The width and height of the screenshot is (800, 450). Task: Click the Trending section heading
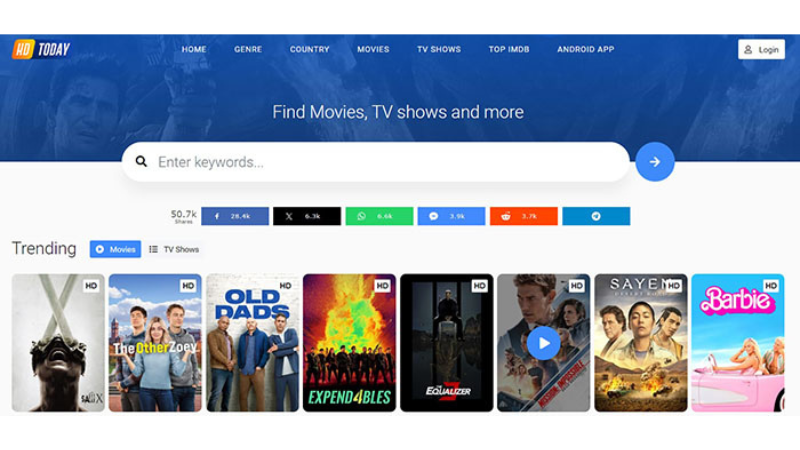click(x=44, y=248)
